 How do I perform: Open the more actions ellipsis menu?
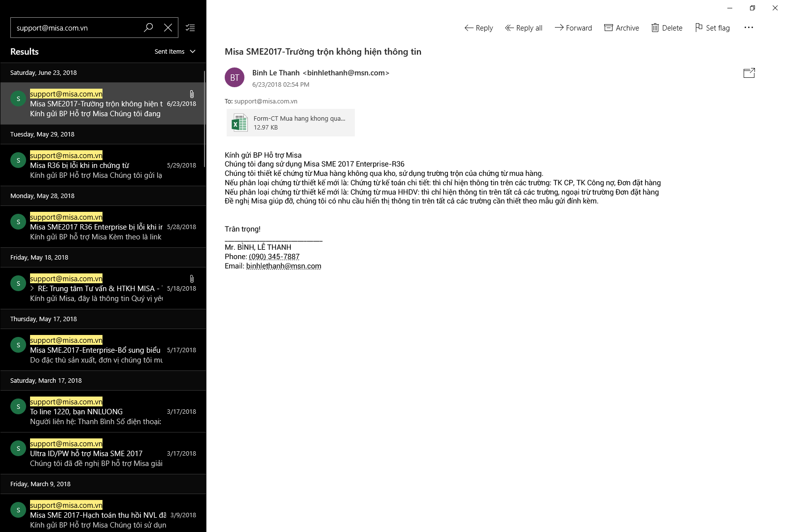tap(749, 28)
